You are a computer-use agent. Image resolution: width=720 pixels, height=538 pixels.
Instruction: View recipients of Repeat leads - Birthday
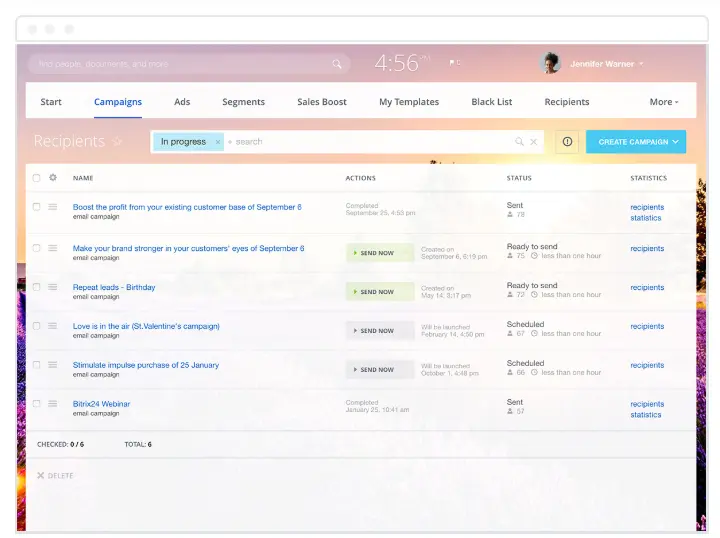click(647, 287)
